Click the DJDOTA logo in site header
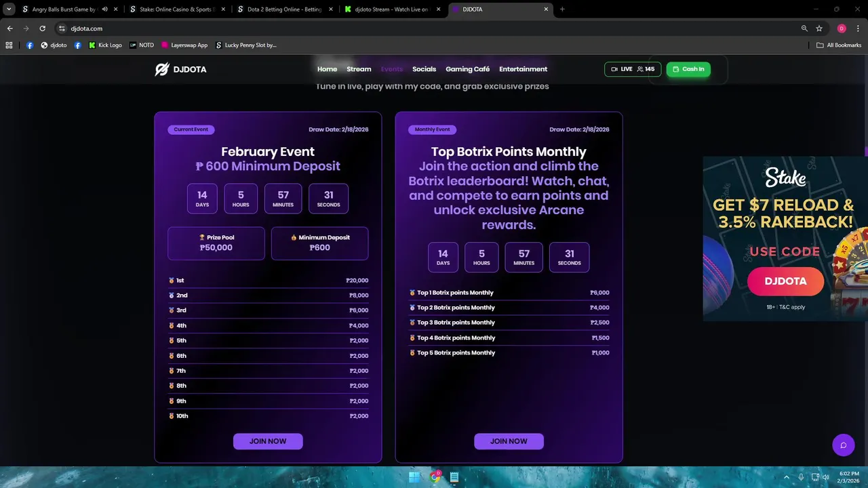The height and width of the screenshot is (488, 868). 180,69
